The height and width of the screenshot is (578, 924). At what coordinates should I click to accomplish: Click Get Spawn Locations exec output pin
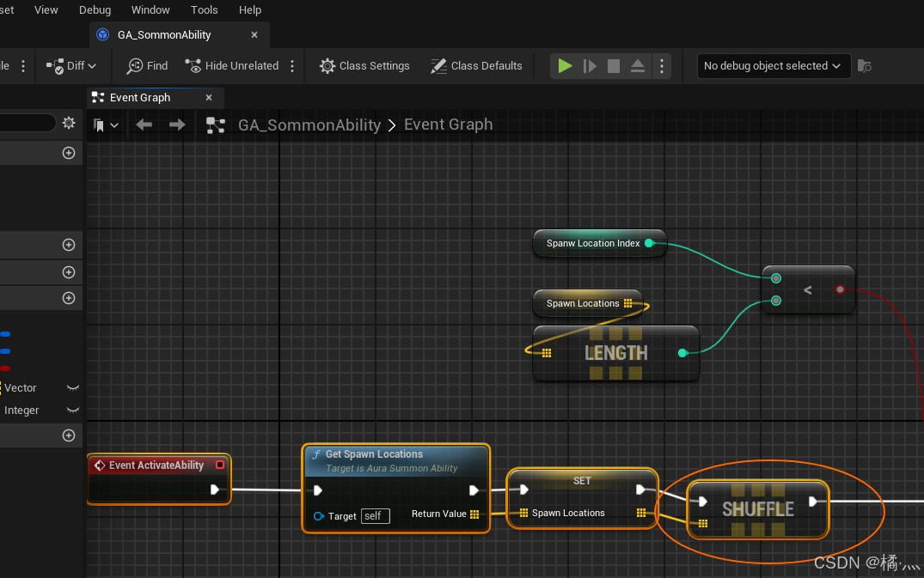(474, 490)
